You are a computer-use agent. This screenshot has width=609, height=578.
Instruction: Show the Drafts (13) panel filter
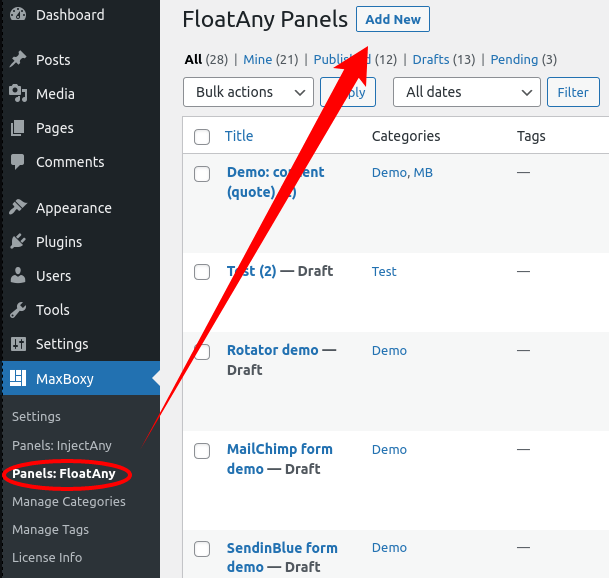coord(444,59)
